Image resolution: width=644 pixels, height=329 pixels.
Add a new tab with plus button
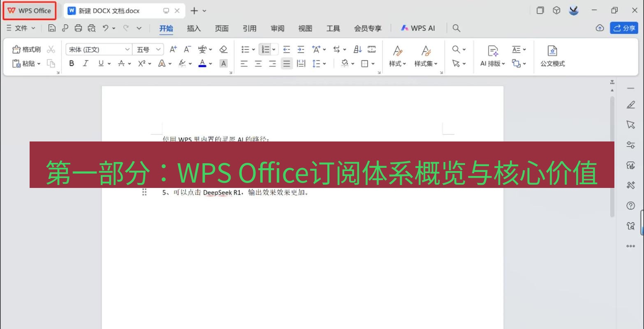tap(194, 11)
